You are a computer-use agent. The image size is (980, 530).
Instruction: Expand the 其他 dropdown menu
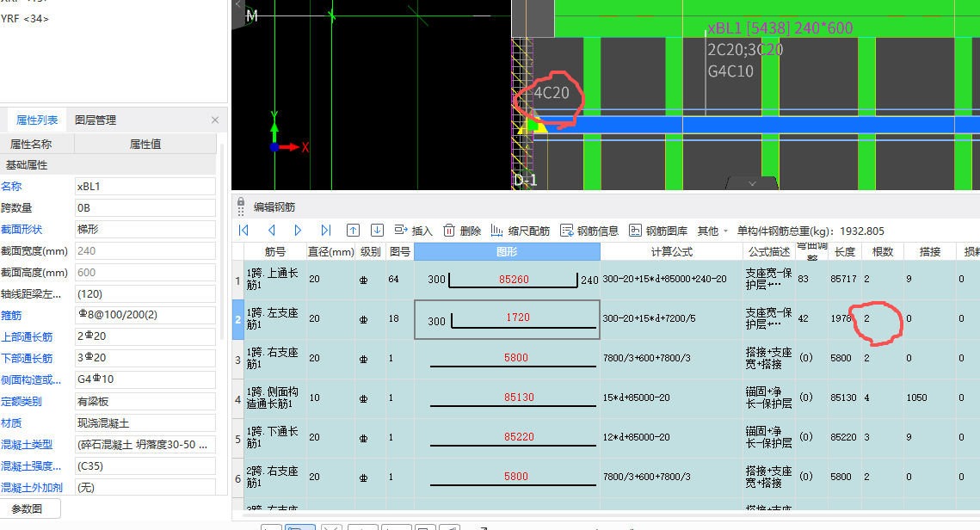(712, 231)
